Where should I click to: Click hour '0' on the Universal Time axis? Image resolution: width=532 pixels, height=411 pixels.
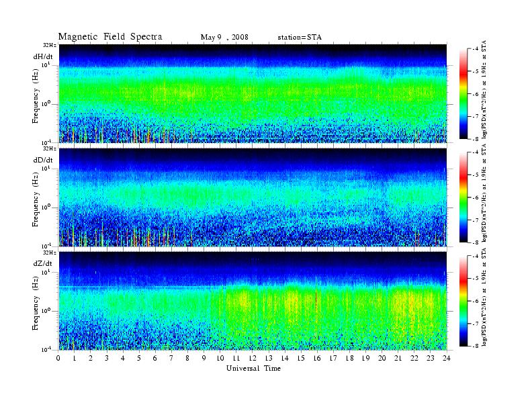coord(58,359)
